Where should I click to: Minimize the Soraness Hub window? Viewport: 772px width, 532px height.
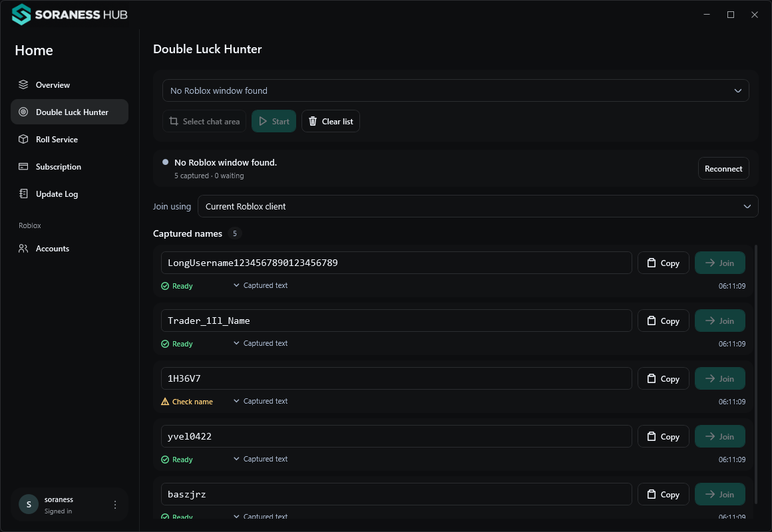(707, 14)
